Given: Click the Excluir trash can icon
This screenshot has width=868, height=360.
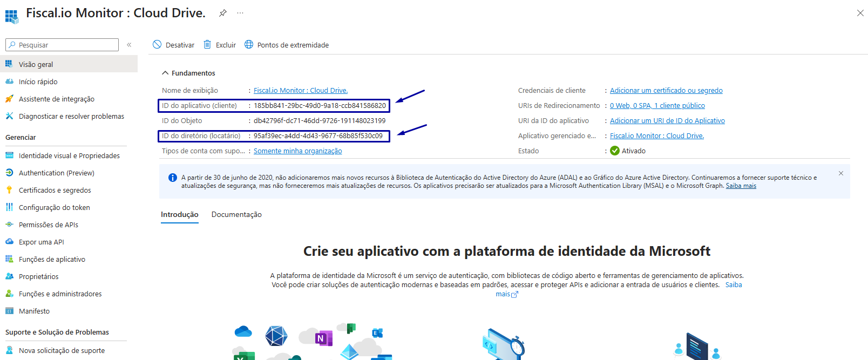Looking at the screenshot, I should [207, 44].
